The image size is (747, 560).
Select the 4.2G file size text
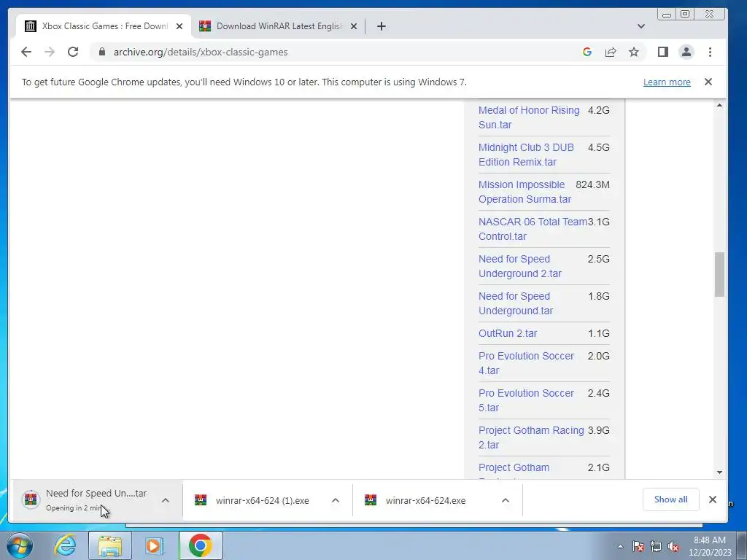[x=598, y=110]
